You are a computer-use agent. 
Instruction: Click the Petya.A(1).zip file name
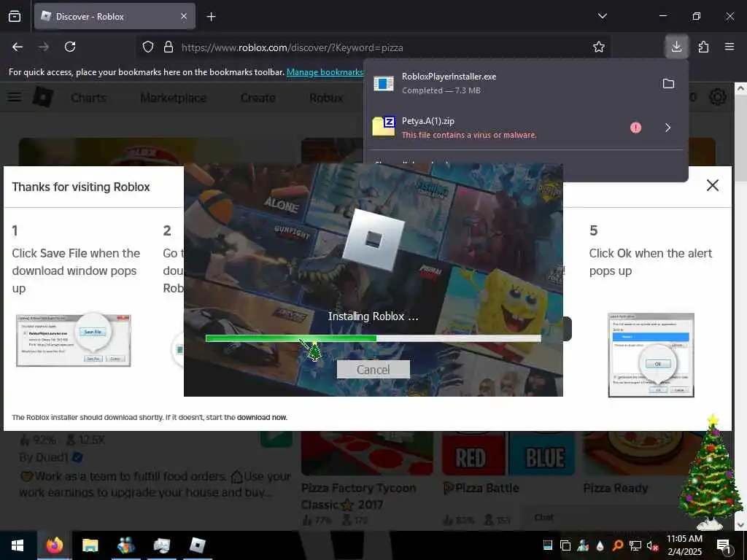(427, 121)
